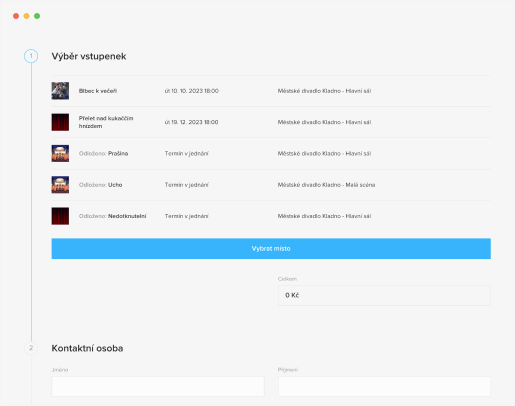Click Městské divadlo Kladno - Malá scéna venue
This screenshot has height=406, width=515.
point(326,185)
